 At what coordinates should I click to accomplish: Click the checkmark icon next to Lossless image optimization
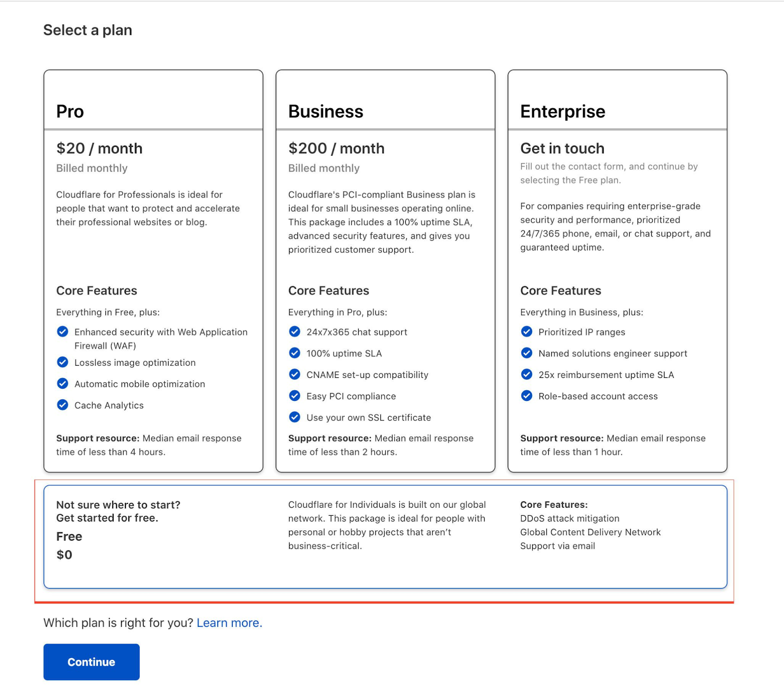pos(62,362)
